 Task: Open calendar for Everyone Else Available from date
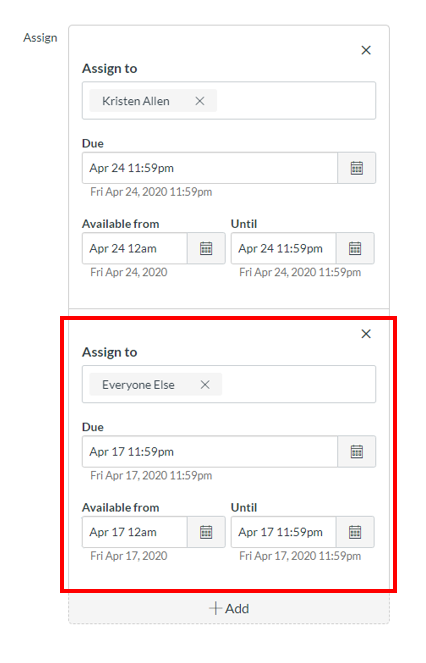coord(206,532)
